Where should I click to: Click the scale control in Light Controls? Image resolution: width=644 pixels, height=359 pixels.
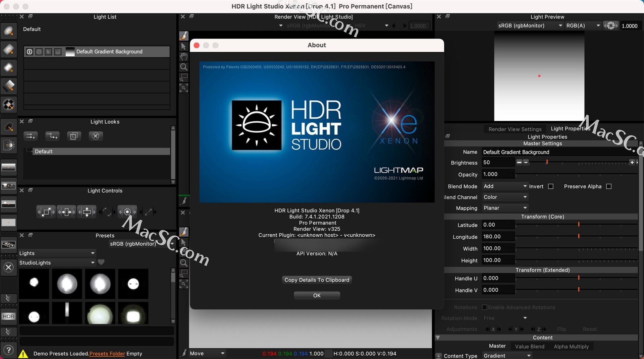[46, 212]
